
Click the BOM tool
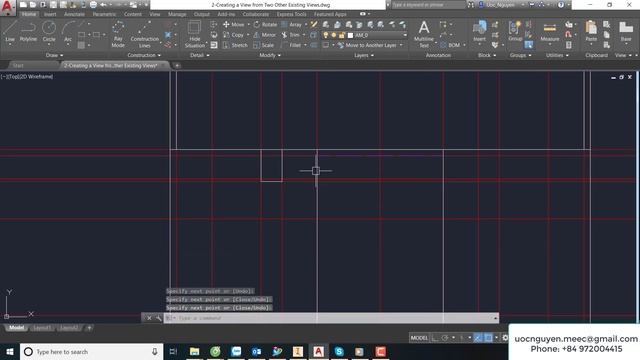coord(450,45)
